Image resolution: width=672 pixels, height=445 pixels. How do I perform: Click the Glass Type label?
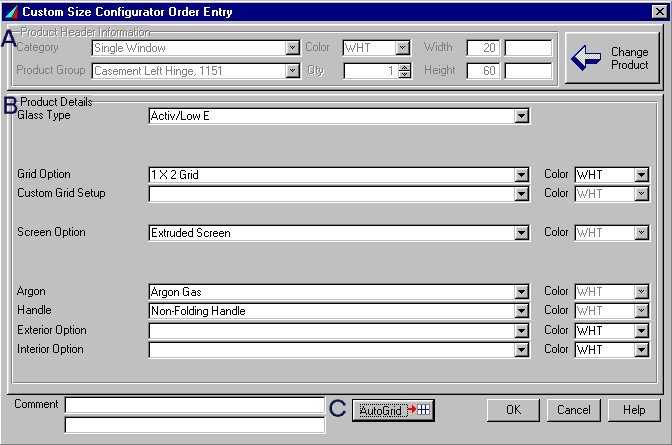(44, 115)
